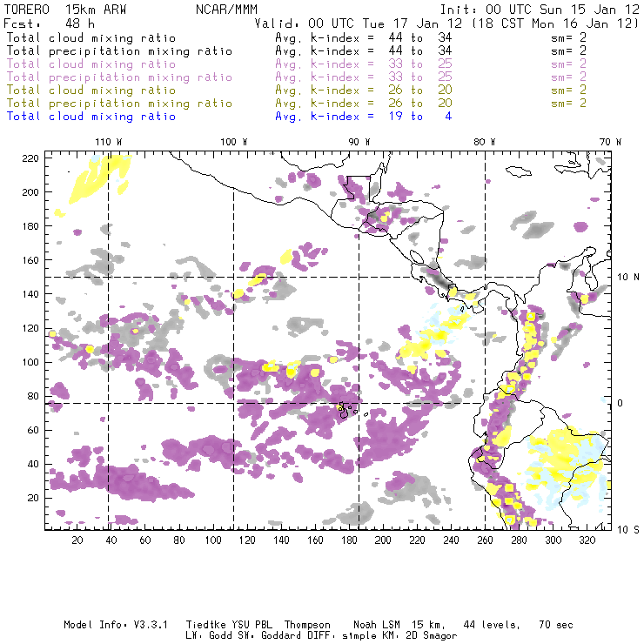Click blue 'Avg. k-index = 19 to 4' text
Image resolution: width=644 pixels, height=644 pixels.
click(x=364, y=117)
